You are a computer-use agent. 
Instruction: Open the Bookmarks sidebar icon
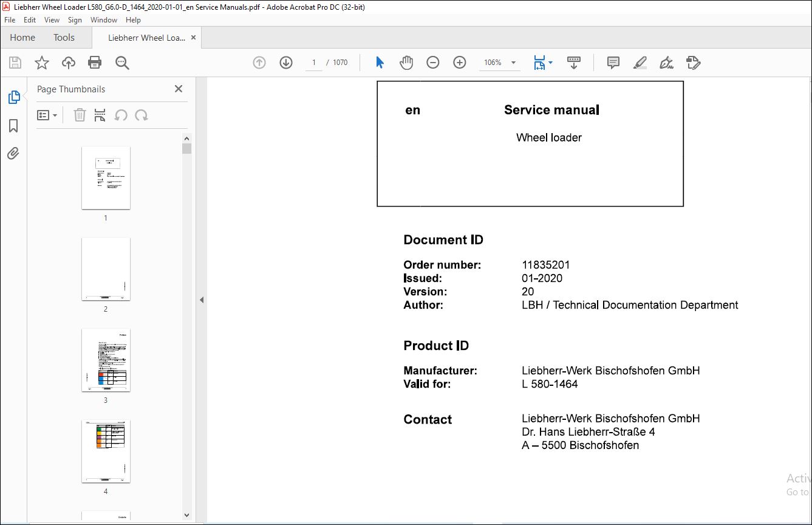13,126
